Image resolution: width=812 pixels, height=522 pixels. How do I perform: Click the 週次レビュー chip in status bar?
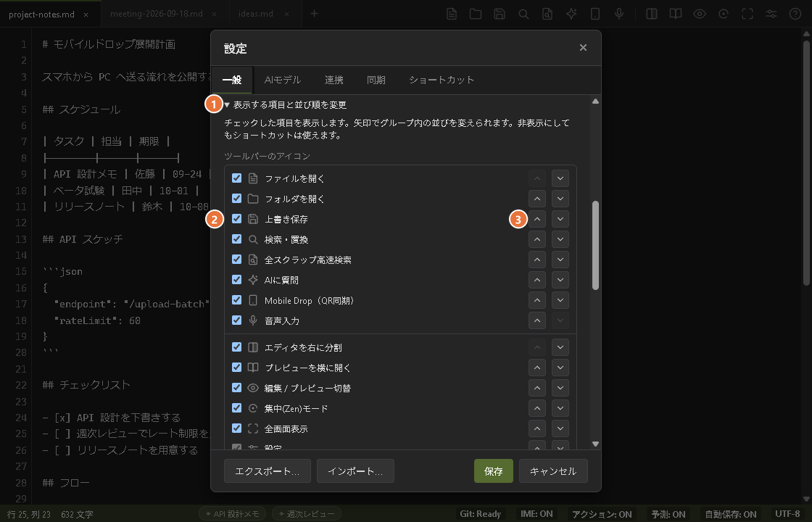306,514
